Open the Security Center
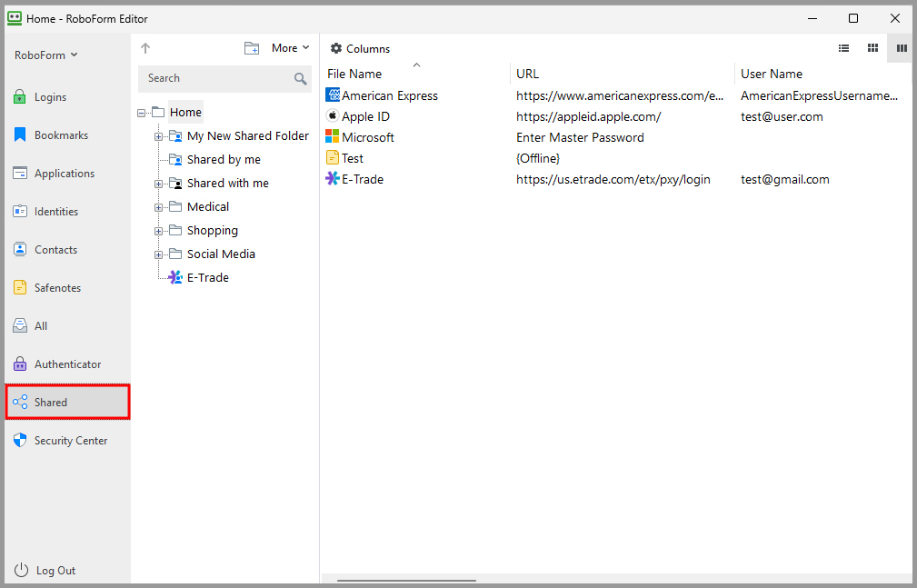 coord(67,441)
